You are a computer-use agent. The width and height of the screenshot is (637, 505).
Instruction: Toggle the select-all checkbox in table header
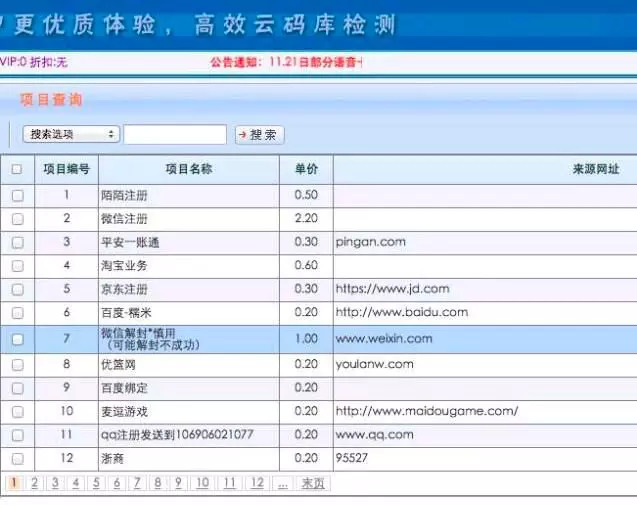tap(17, 169)
